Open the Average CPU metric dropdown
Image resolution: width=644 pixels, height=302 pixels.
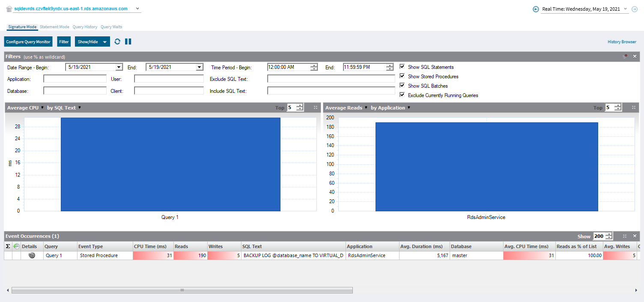(x=42, y=108)
